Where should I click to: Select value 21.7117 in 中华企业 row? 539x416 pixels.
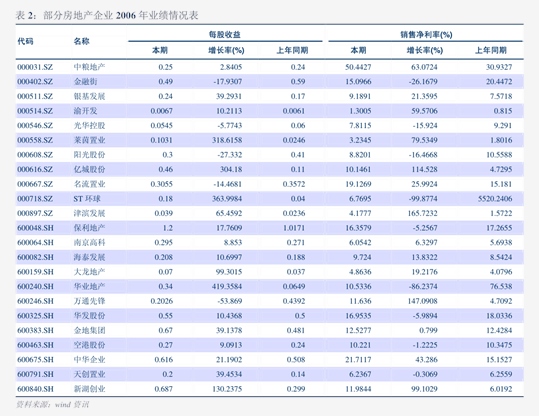358,359
